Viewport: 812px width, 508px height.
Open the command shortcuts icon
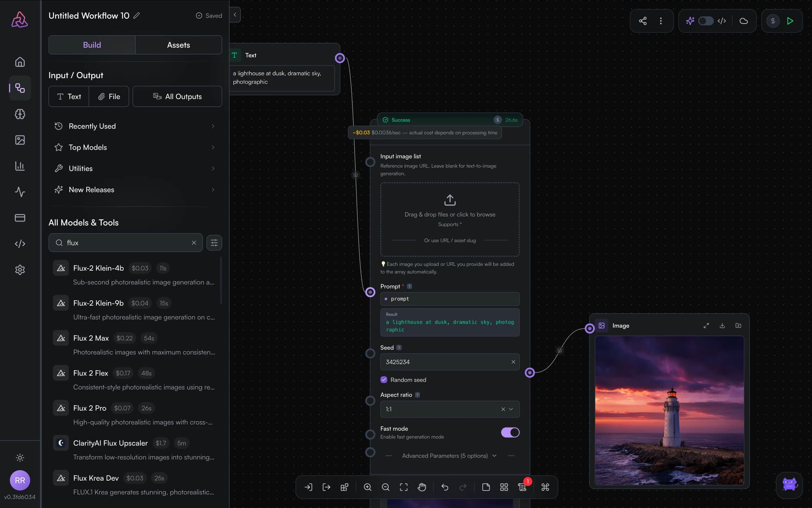[x=545, y=487]
